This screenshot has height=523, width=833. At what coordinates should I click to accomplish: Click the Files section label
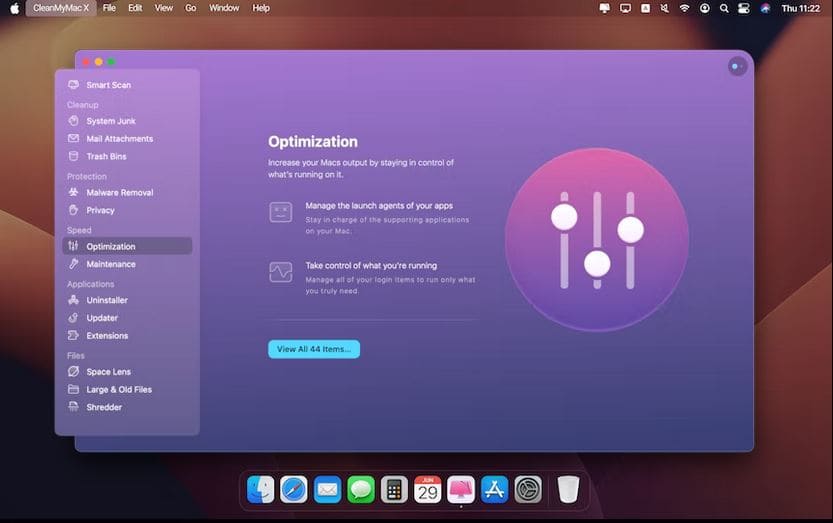(x=75, y=356)
